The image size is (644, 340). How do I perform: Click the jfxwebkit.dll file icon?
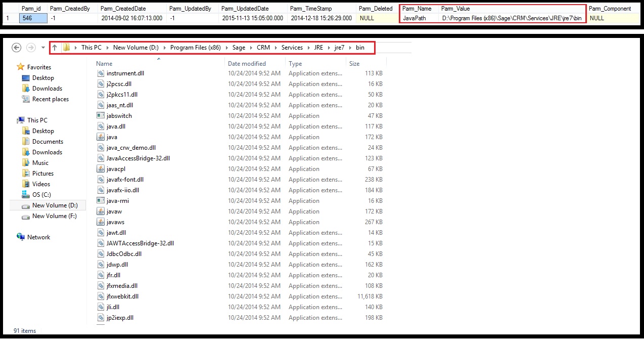click(100, 296)
